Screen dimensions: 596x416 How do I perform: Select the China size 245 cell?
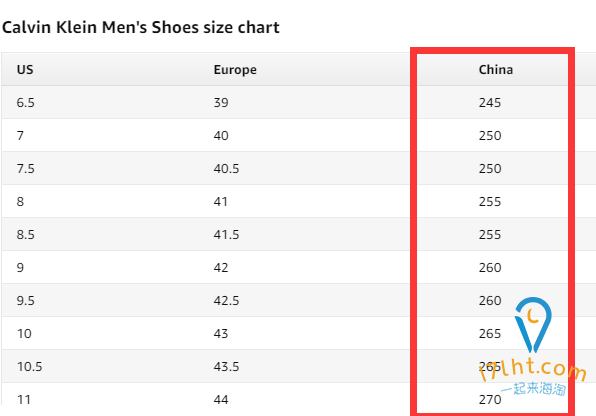tap(490, 103)
